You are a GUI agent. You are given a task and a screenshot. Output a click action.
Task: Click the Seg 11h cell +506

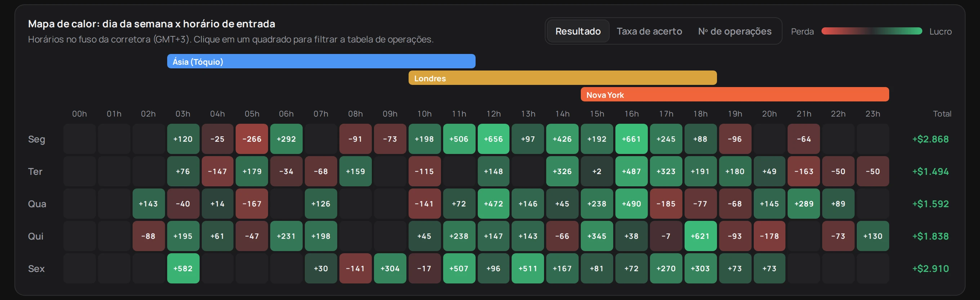459,139
